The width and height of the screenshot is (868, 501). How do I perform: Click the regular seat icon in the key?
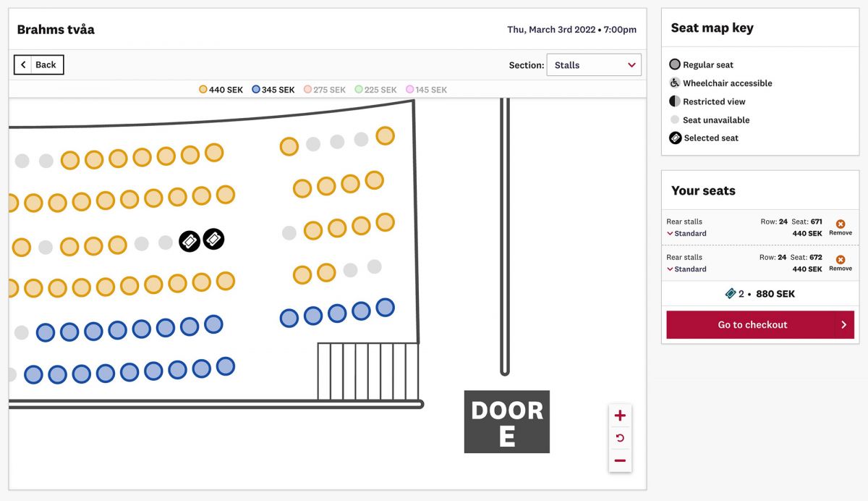click(x=673, y=64)
